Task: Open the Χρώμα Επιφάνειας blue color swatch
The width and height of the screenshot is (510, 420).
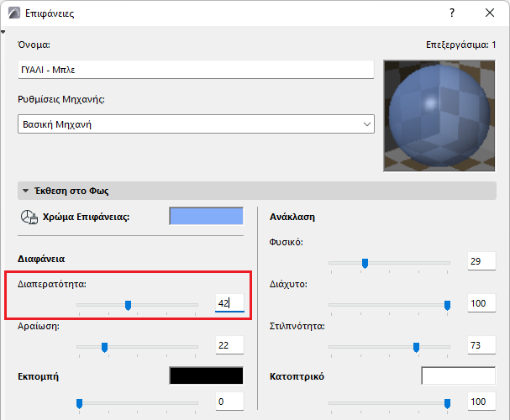Action: [x=206, y=216]
